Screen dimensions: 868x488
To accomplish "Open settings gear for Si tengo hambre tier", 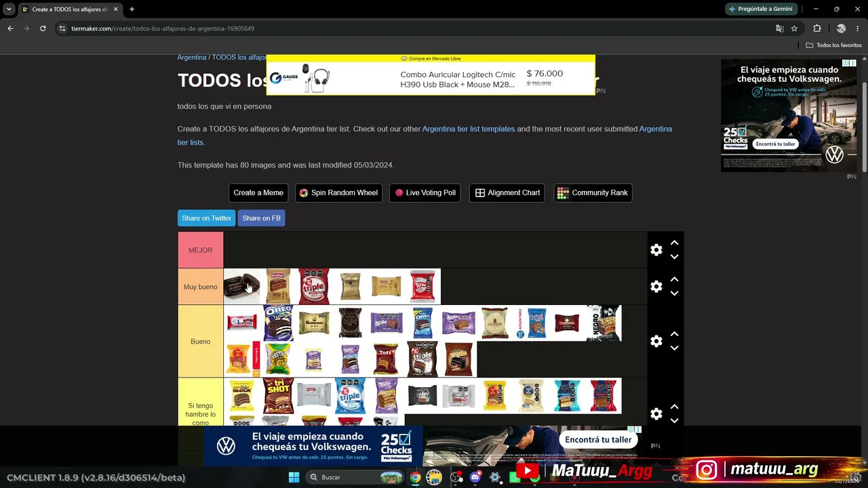I will (x=656, y=414).
